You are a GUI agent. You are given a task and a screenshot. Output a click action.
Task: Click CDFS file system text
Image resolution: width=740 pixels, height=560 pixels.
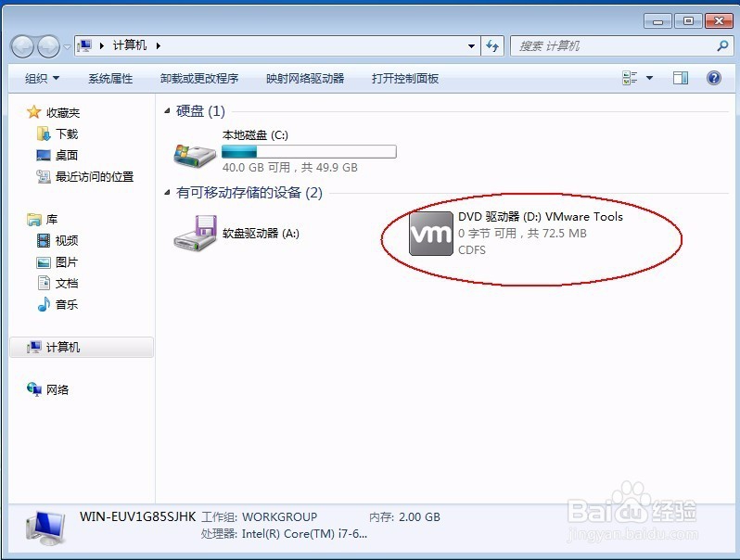pos(471,250)
